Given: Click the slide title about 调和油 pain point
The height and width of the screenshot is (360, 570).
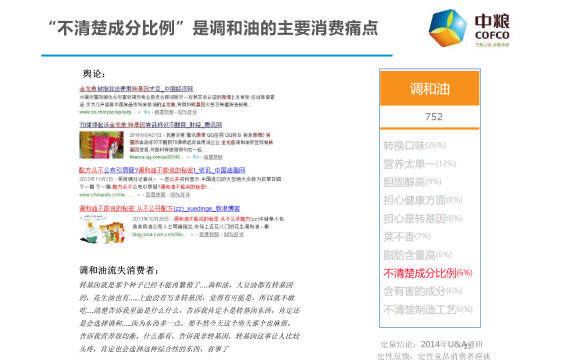Looking at the screenshot, I should tap(213, 28).
